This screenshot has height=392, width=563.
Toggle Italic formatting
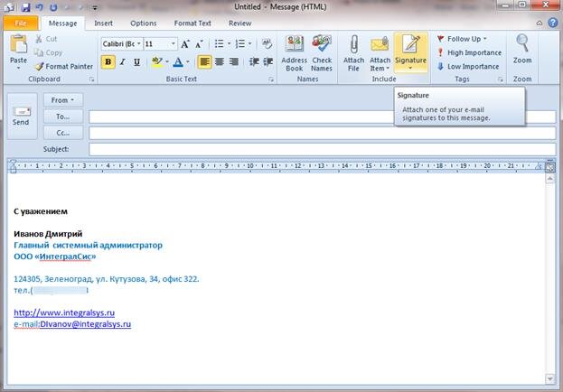[x=122, y=61]
